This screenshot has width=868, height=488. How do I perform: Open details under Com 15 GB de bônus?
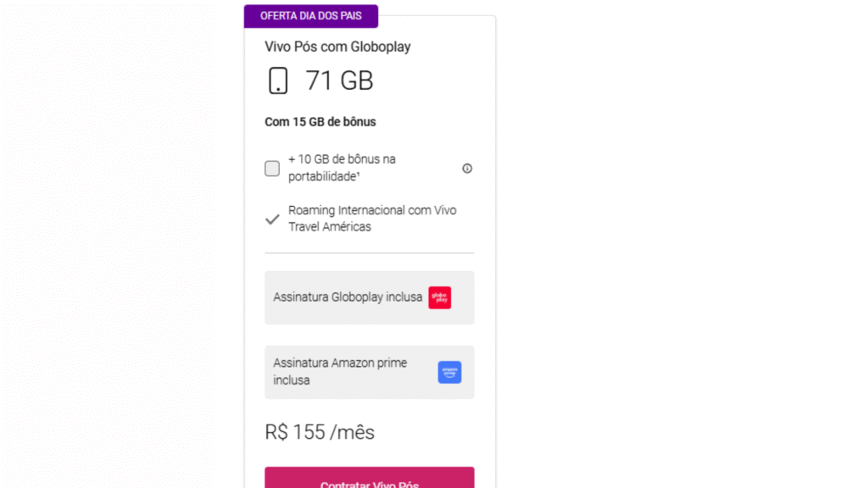320,121
